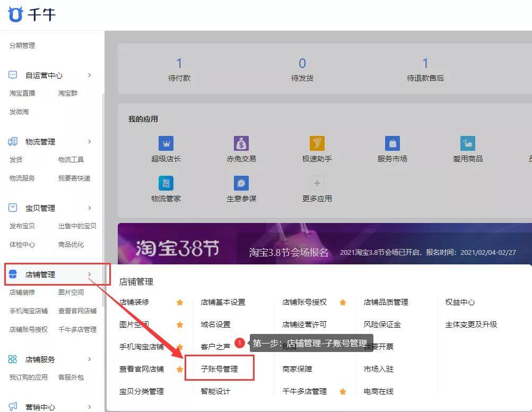
Task: Toggle the favorite star beside 查看官网店铺
Action: point(180,369)
